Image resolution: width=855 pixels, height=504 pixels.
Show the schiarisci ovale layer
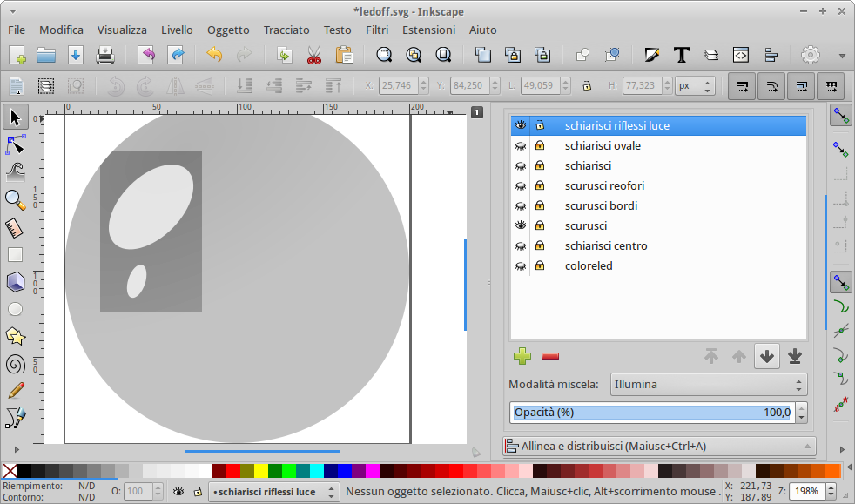[520, 145]
